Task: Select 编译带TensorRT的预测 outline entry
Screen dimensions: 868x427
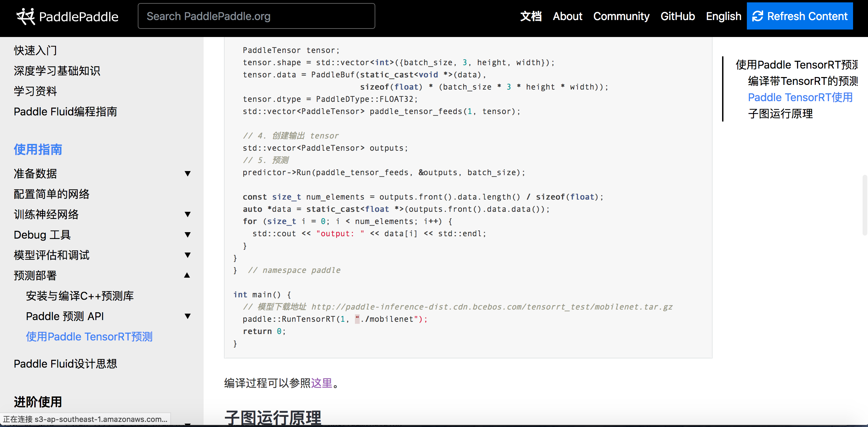Action: coord(803,81)
